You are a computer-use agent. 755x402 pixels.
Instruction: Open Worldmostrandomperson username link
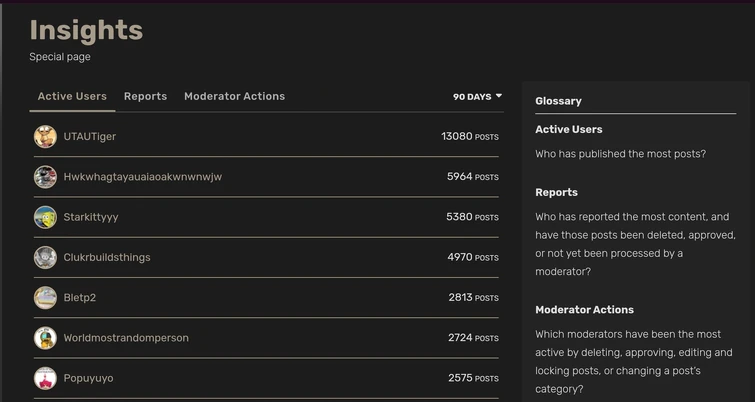click(126, 338)
